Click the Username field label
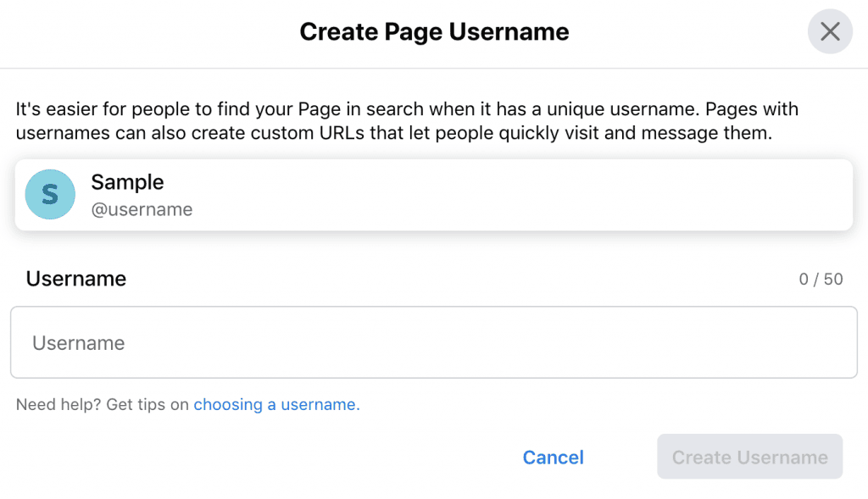 75,279
